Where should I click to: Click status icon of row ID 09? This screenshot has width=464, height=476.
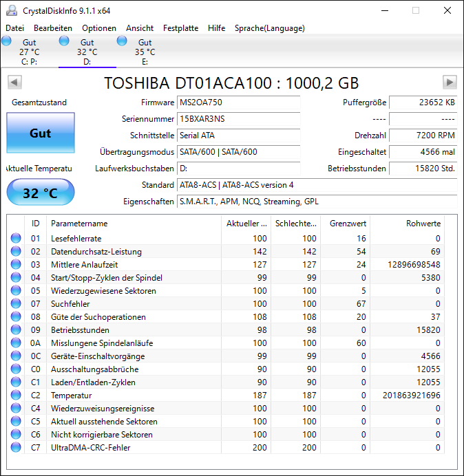point(16,329)
